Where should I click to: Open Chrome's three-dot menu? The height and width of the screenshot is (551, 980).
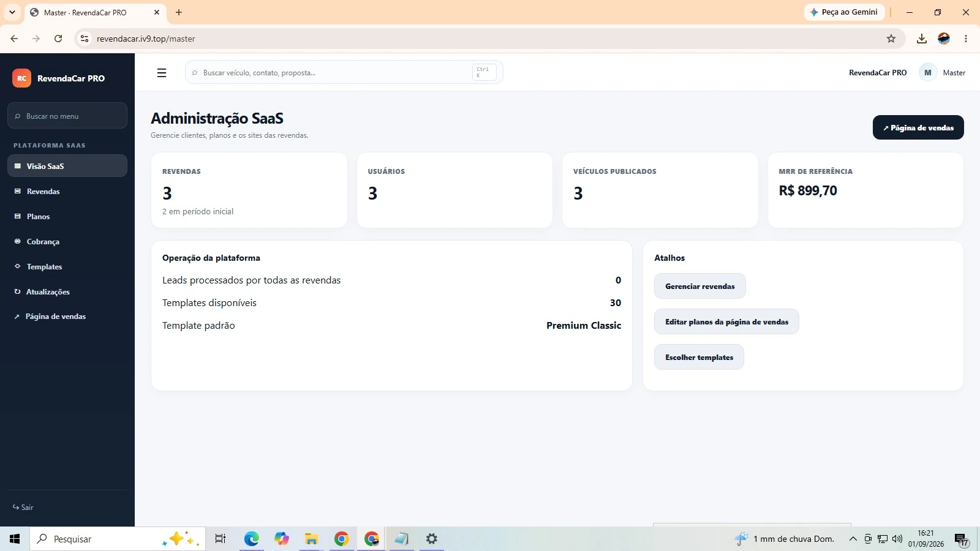click(x=966, y=39)
